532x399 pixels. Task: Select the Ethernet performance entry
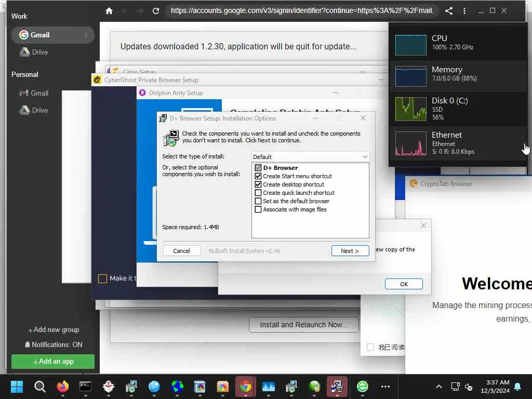458,143
